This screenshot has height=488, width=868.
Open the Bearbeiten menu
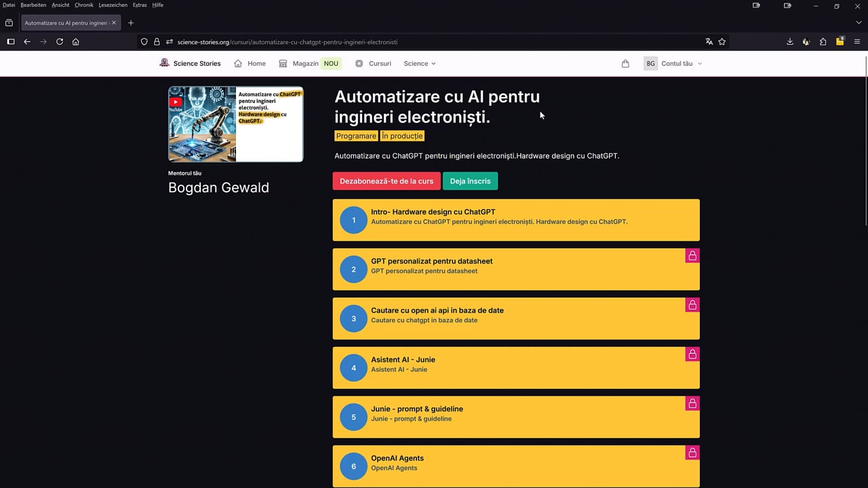click(33, 5)
